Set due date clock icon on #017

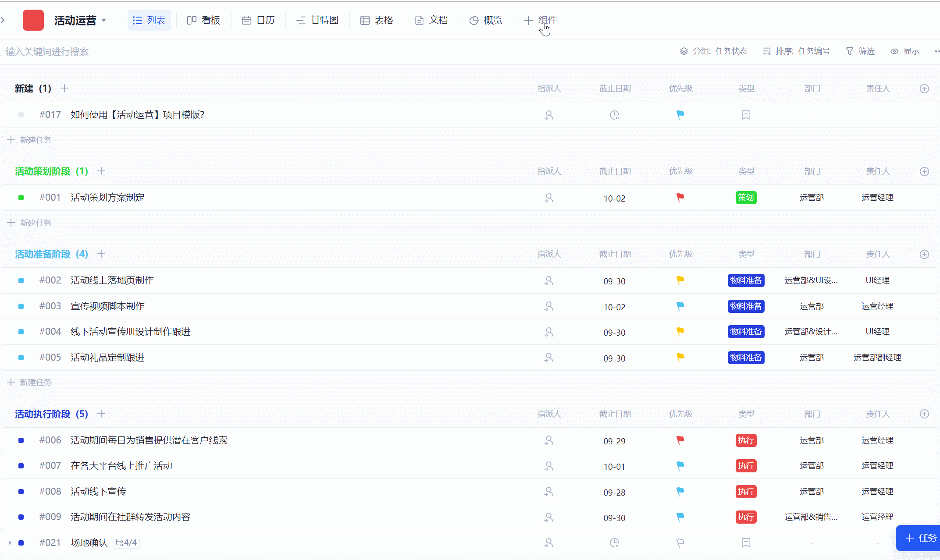coord(614,115)
